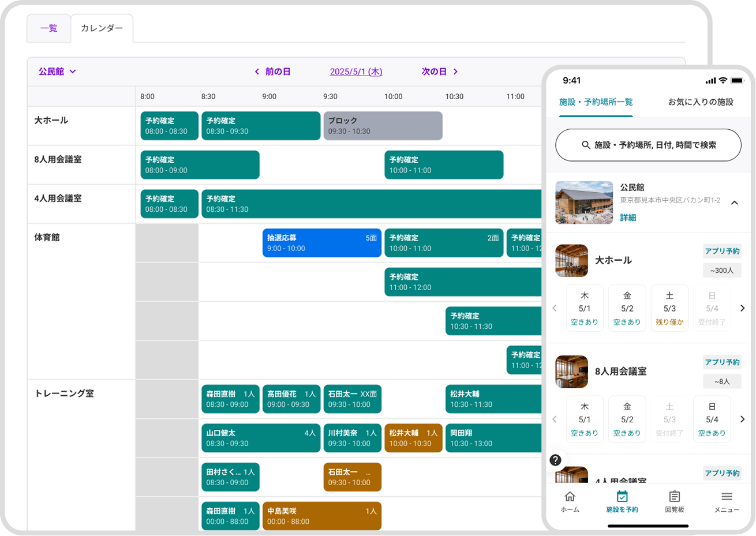Open the 回覧板 clipboard icon
The width and height of the screenshot is (756, 536).
click(674, 497)
